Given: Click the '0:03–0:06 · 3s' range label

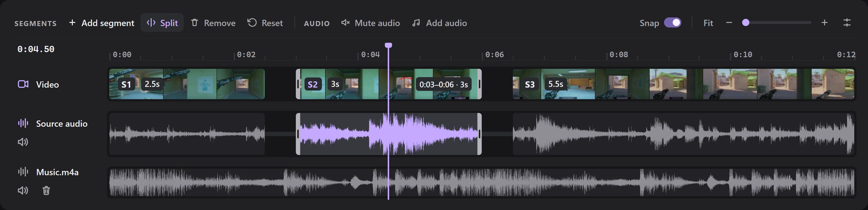Looking at the screenshot, I should tap(443, 85).
